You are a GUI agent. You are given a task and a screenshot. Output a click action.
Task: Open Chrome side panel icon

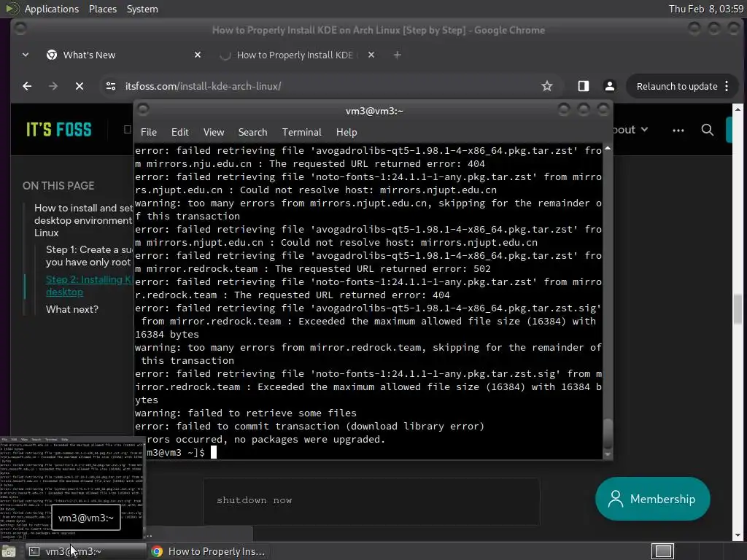pos(584,86)
